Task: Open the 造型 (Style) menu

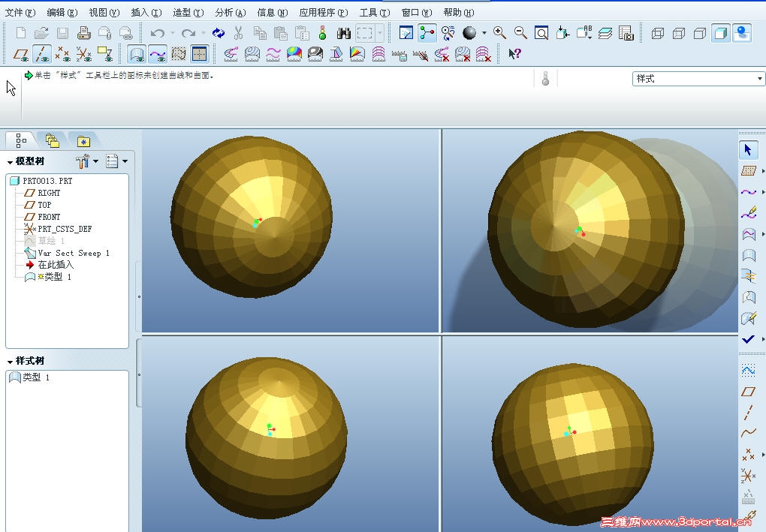Action: tap(188, 12)
